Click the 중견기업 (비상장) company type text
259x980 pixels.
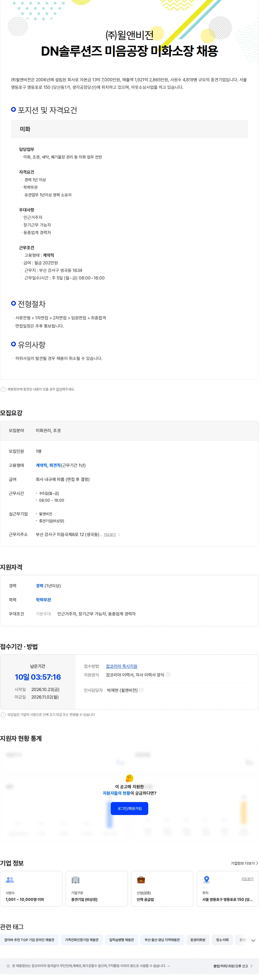[84, 899]
